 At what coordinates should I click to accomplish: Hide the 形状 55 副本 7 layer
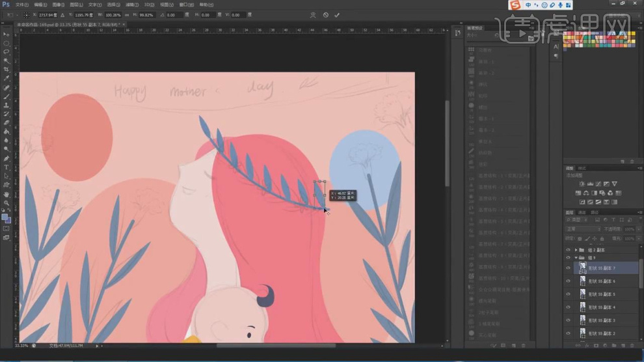pos(568,268)
